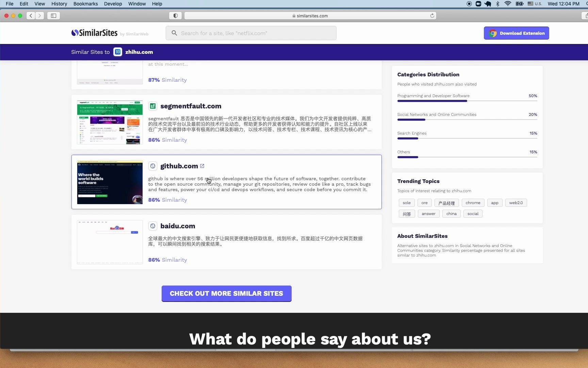
Task: Click the Search Engines distribution bar
Action: [x=467, y=138]
